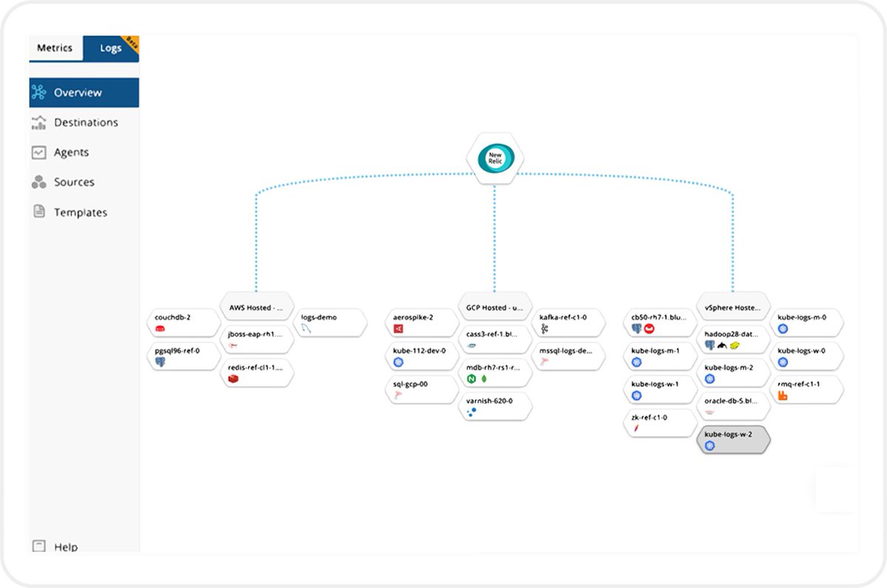Click the Sources circles icon
Viewport: 887px width, 588px height.
point(39,182)
